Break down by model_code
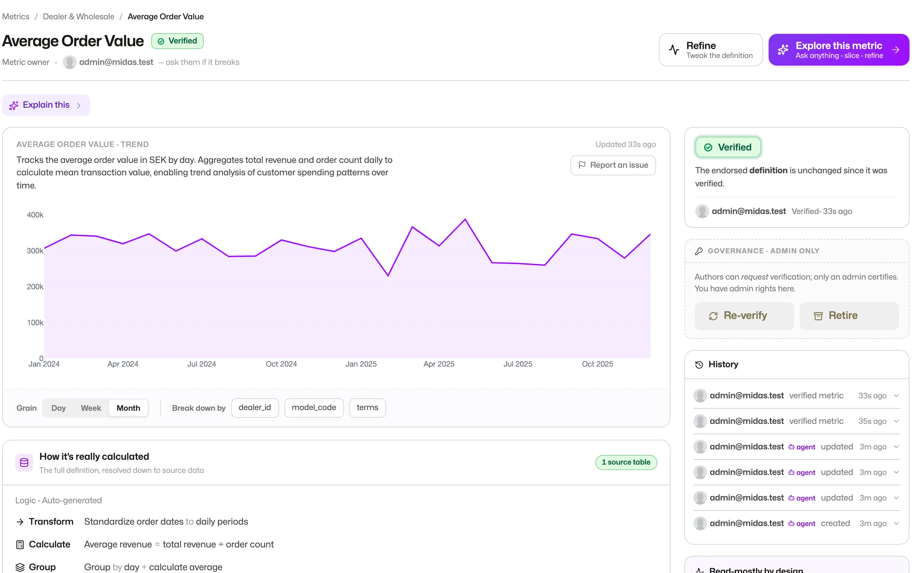Image resolution: width=924 pixels, height=573 pixels. [314, 408]
